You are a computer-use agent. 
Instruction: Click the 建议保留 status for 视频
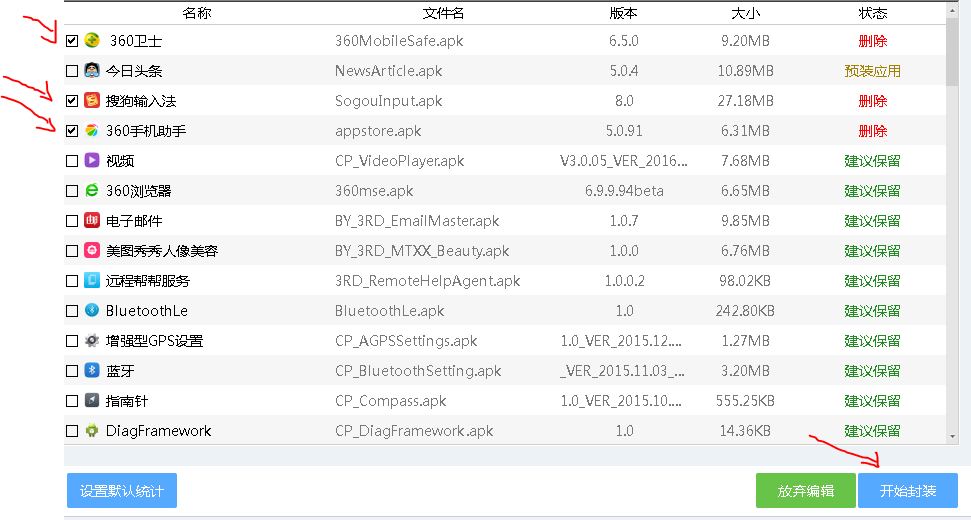click(873, 161)
